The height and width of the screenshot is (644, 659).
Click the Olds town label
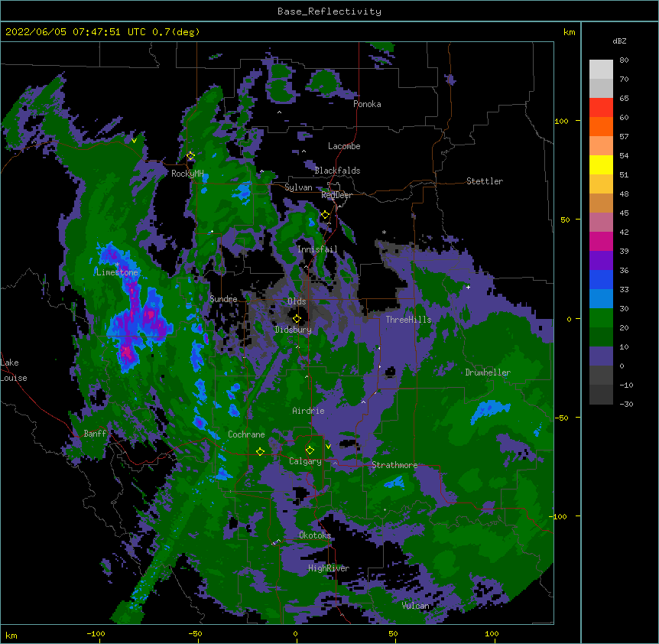[x=297, y=301]
